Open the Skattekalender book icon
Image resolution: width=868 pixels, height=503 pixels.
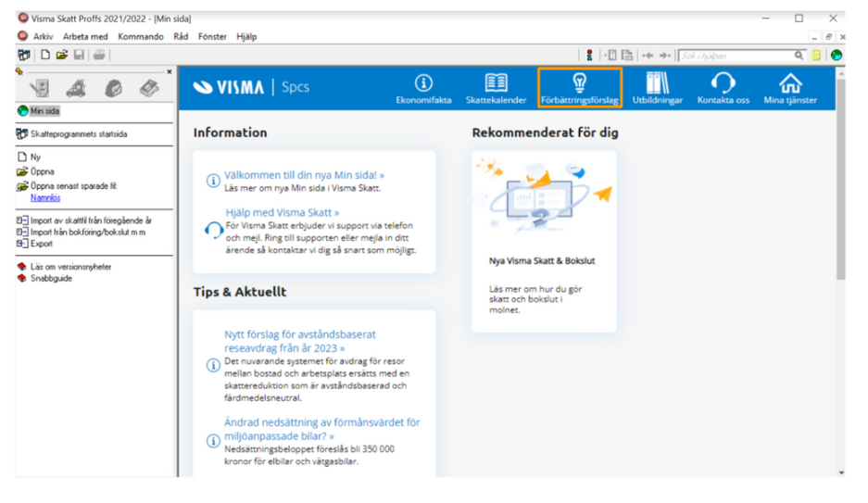(496, 88)
